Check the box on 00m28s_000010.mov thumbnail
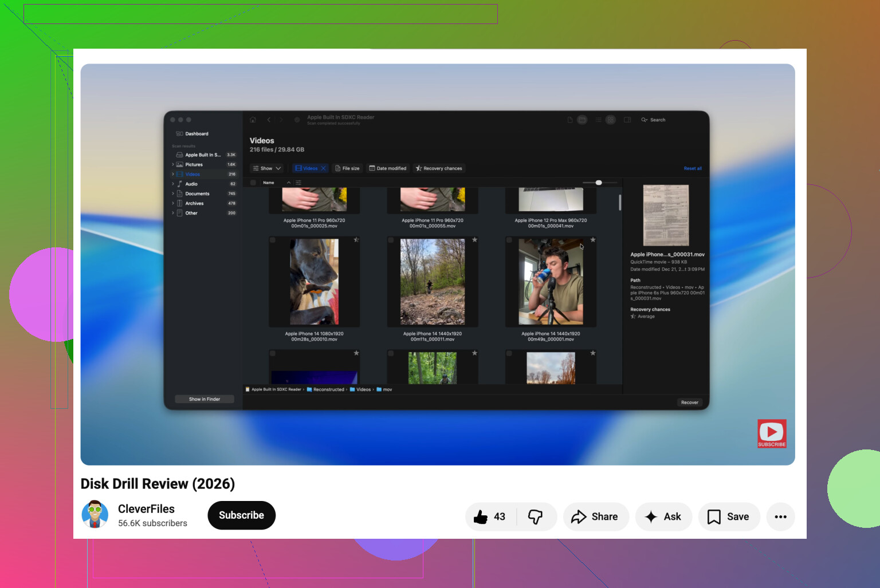 coord(273,240)
